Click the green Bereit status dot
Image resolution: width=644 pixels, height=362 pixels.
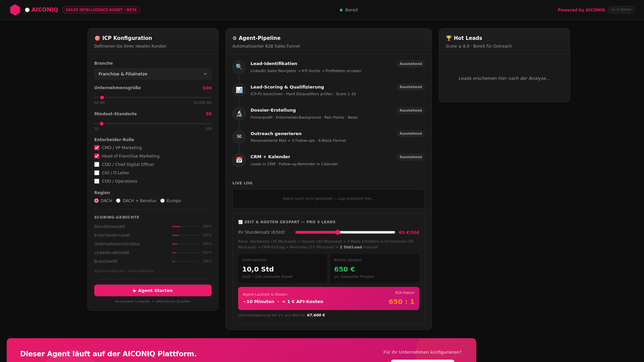click(341, 10)
